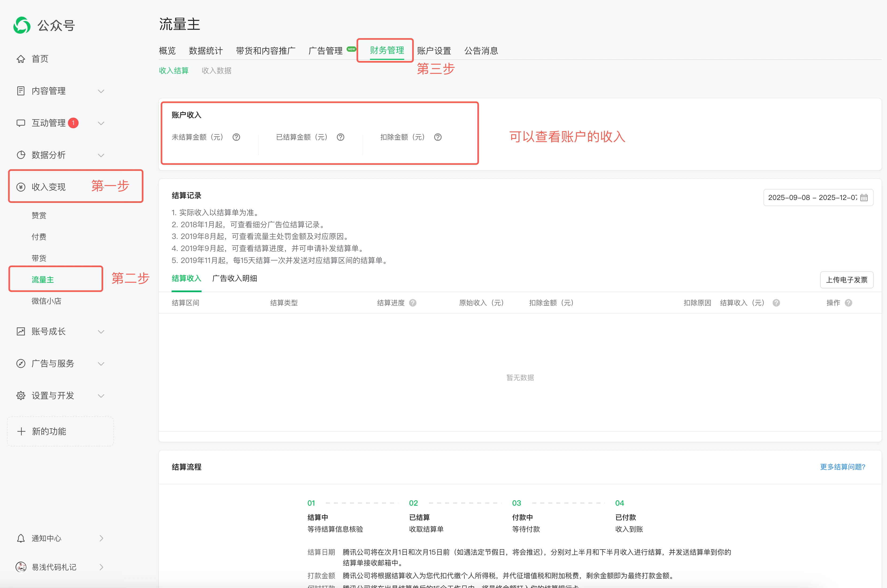The image size is (887, 588).
Task: Click the help icon beside 未结算金额
Action: pos(236,137)
